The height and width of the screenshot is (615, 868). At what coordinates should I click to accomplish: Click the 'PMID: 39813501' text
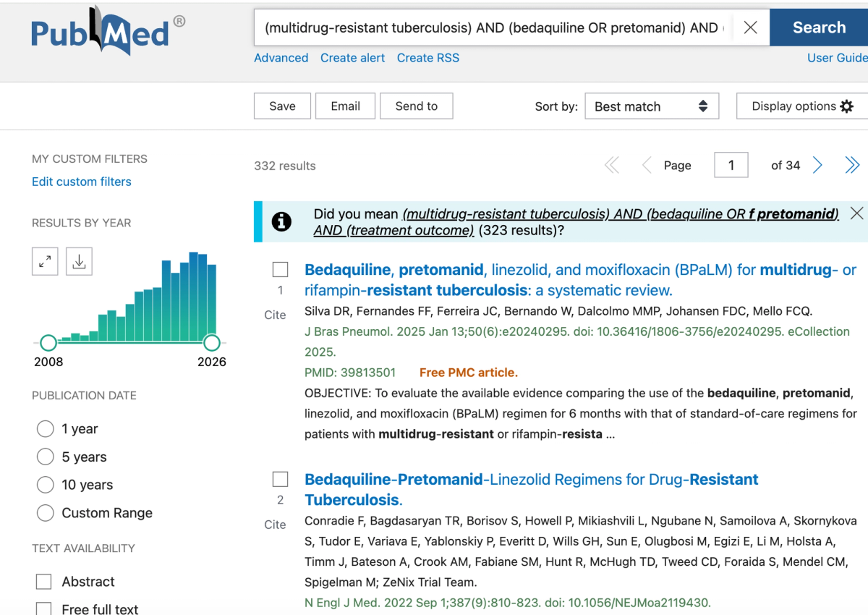point(350,373)
